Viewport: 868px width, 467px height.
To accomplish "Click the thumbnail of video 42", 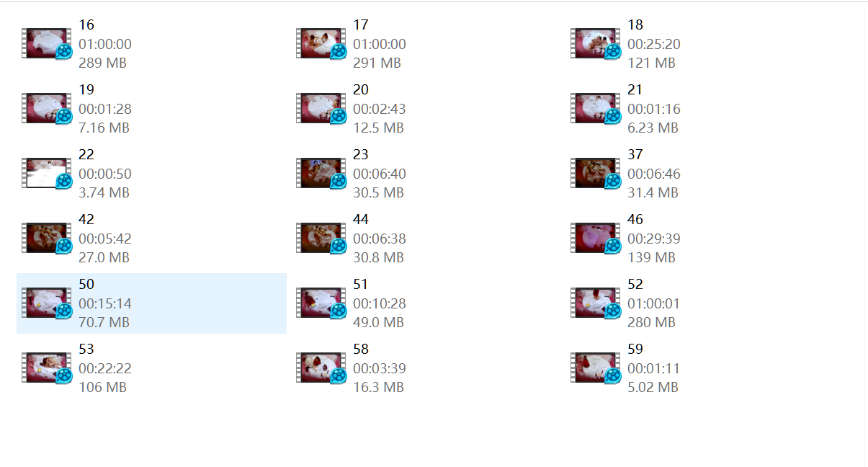I will point(48,239).
